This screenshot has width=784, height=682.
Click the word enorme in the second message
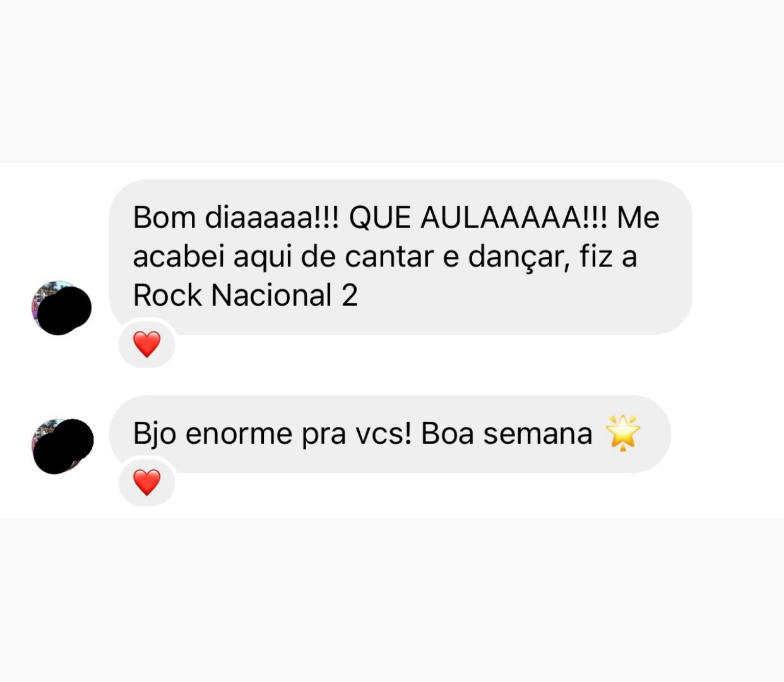[239, 434]
